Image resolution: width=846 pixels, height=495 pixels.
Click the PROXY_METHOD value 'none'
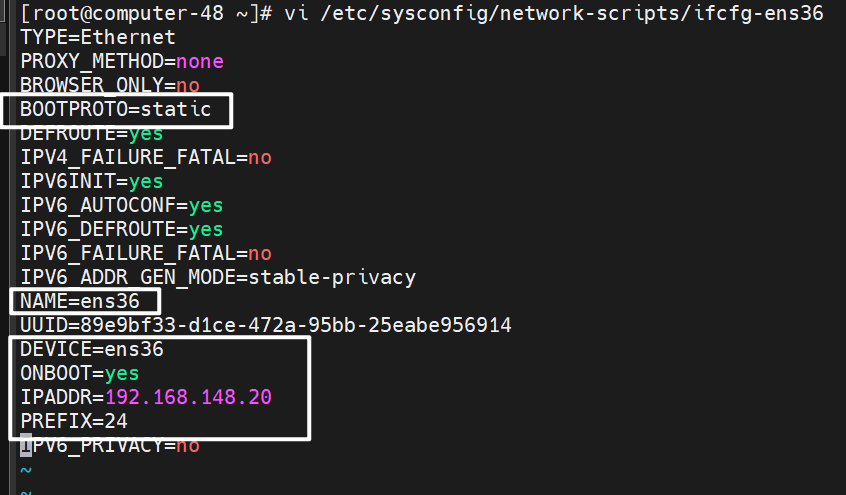pyautogui.click(x=200, y=61)
